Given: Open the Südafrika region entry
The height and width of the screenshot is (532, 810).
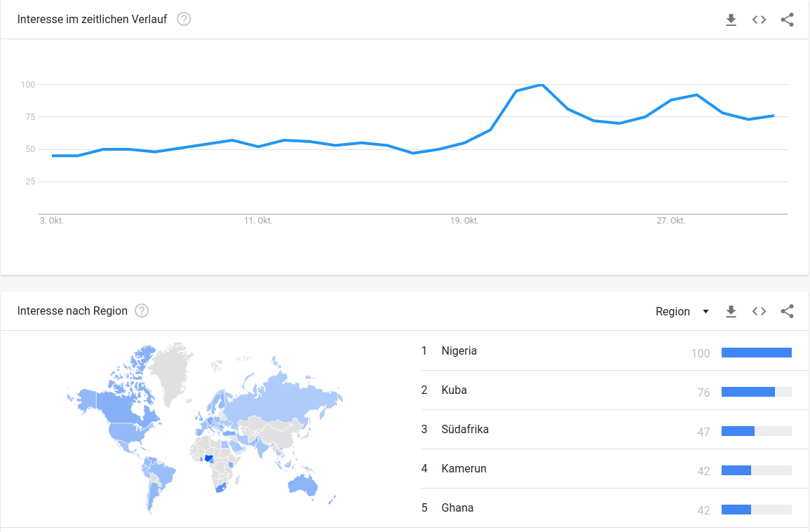Looking at the screenshot, I should 465,429.
